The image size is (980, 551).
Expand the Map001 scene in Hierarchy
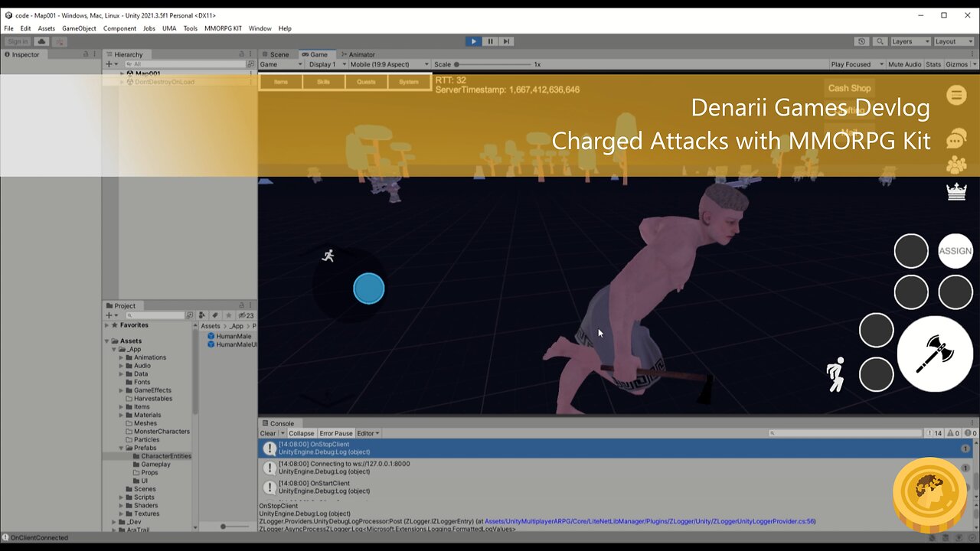point(122,73)
